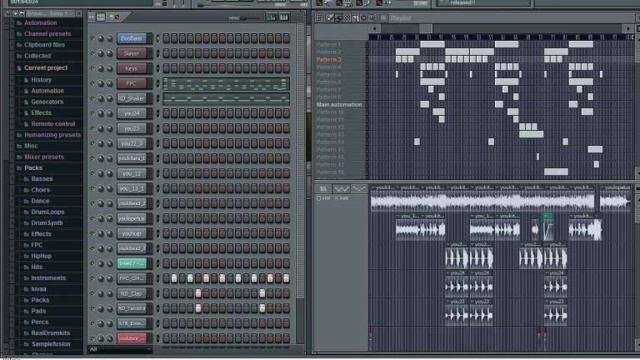Expand the Basses pack folder
The image size is (640, 360).
(x=42, y=179)
